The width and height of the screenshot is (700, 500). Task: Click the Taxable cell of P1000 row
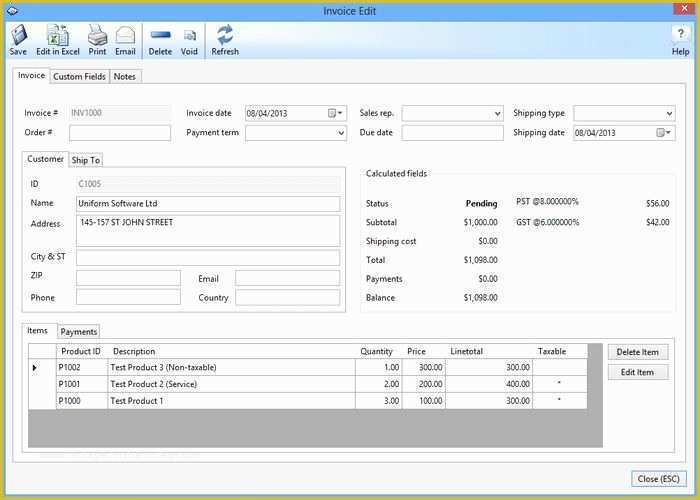pos(560,401)
